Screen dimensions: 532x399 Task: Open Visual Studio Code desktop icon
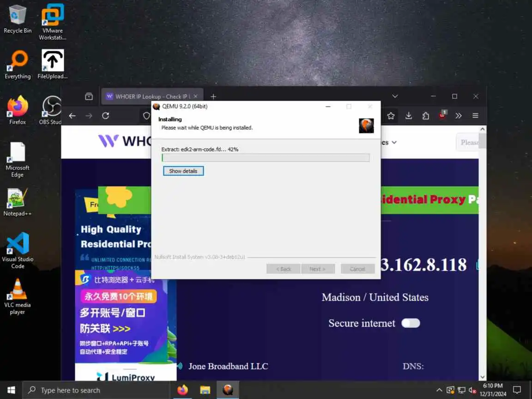pos(17,250)
